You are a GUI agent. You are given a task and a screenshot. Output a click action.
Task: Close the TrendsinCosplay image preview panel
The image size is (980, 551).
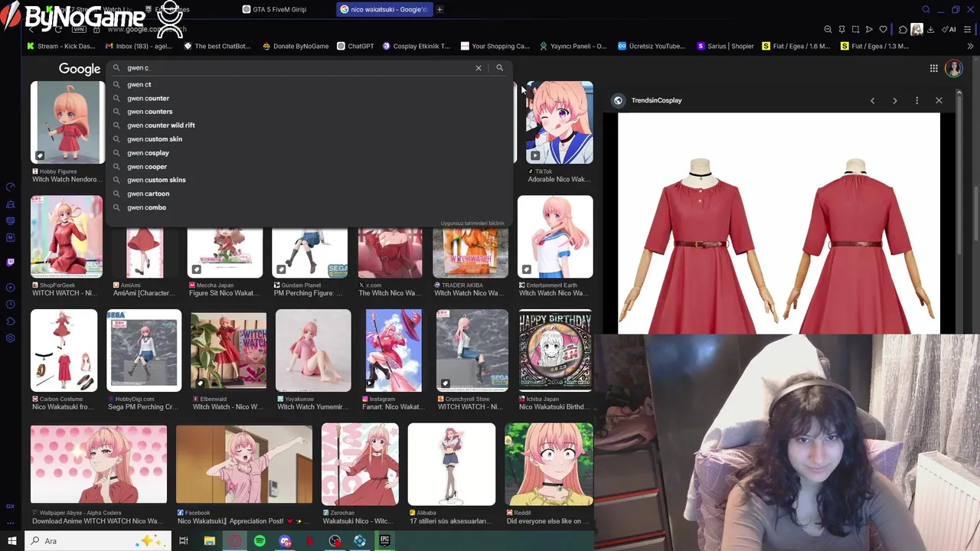coord(939,100)
